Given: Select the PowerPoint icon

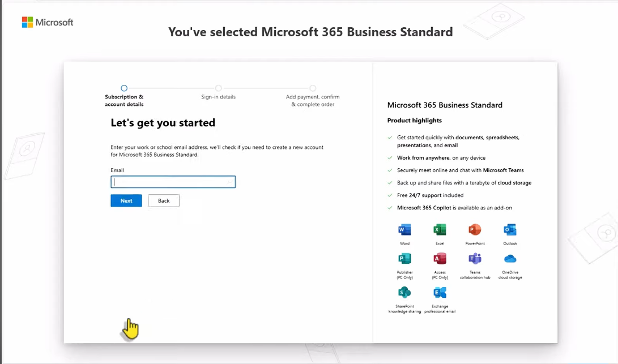Looking at the screenshot, I should point(475,230).
